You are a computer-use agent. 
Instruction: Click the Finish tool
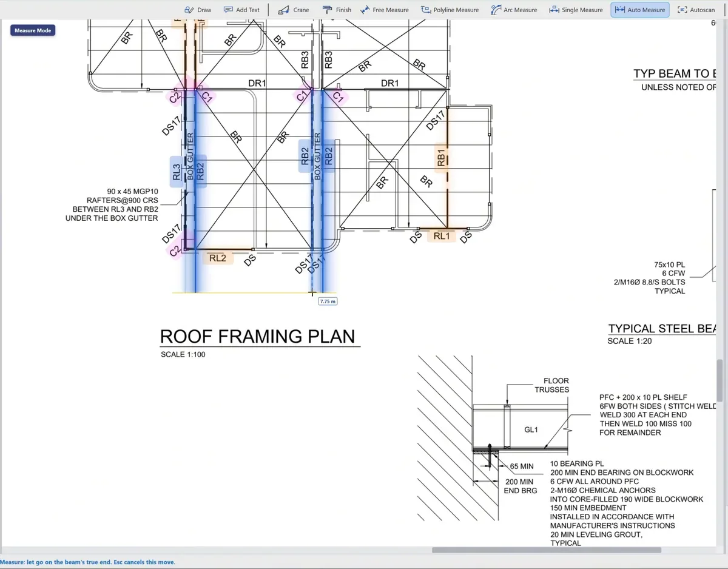(337, 10)
